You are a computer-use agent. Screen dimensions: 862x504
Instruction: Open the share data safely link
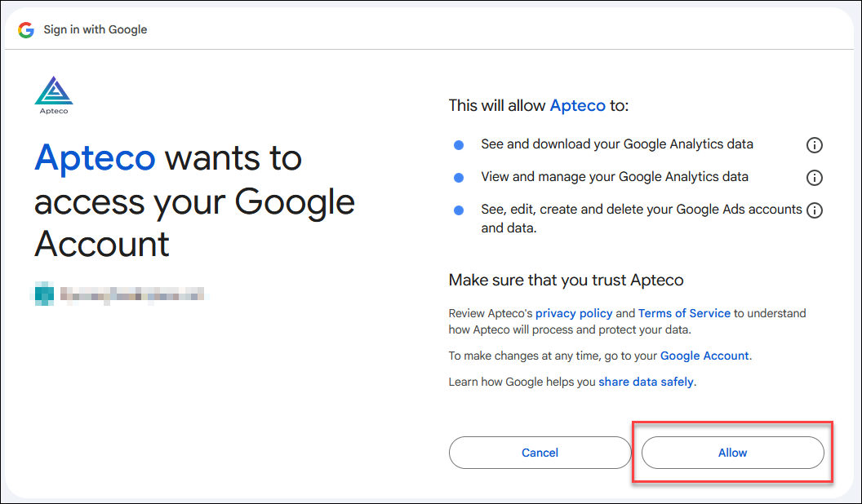(x=646, y=382)
